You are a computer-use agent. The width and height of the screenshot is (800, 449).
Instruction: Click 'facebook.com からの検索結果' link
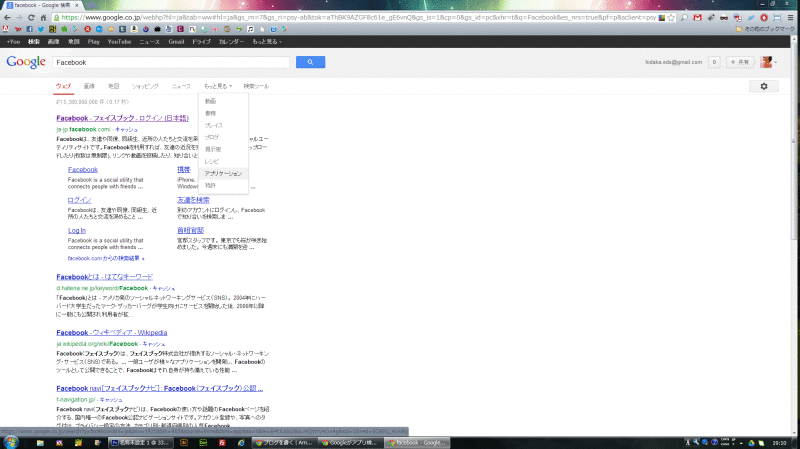[x=106, y=258]
